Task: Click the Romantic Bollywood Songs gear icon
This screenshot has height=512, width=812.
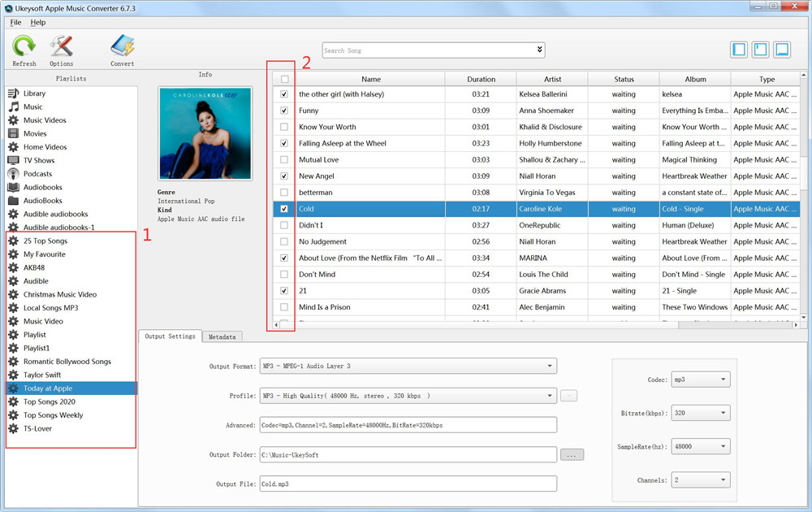Action: pyautogui.click(x=14, y=362)
